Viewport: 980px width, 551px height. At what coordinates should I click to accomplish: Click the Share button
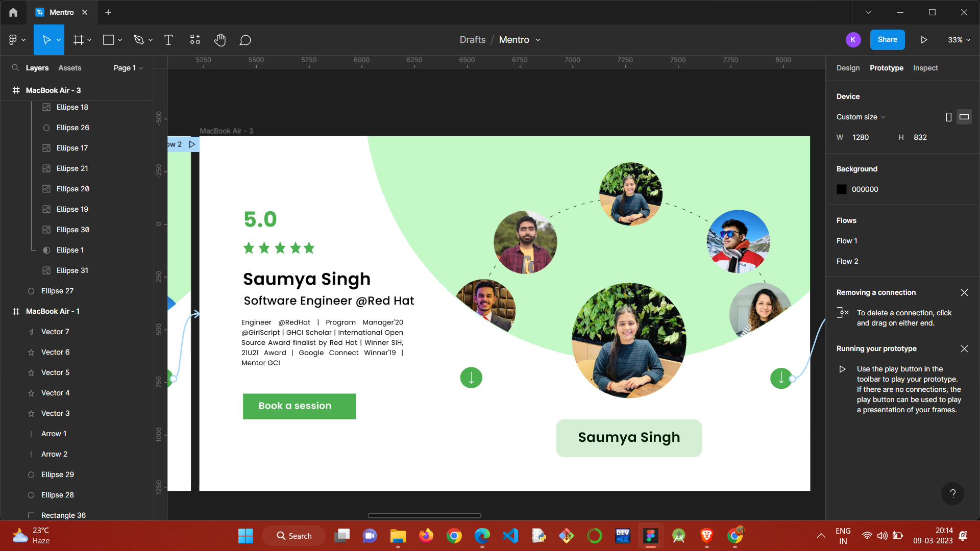(887, 40)
